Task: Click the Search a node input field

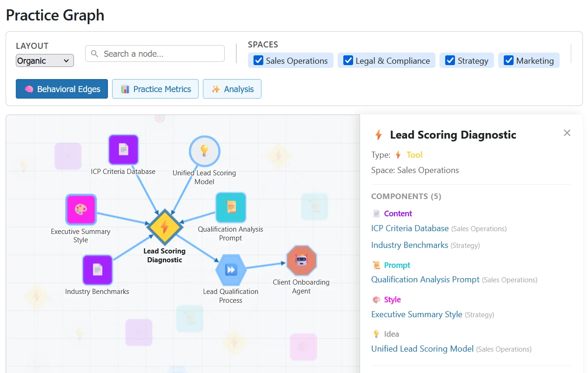Action: click(x=155, y=53)
